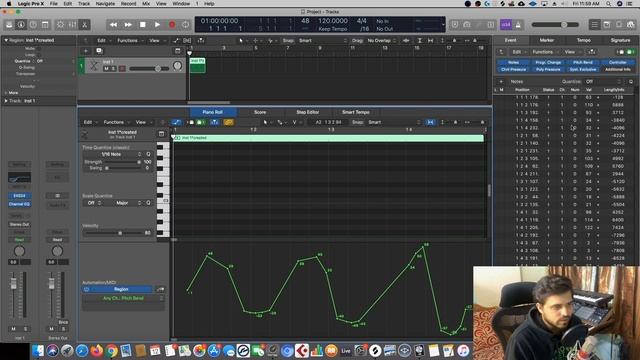Viewport: 640px width, 360px height.
Task: Switch to the Step Editor tab
Action: point(307,112)
